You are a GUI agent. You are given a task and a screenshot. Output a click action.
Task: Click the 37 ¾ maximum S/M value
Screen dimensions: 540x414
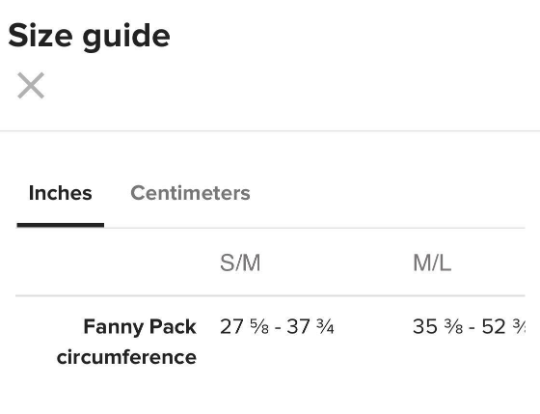(310, 327)
